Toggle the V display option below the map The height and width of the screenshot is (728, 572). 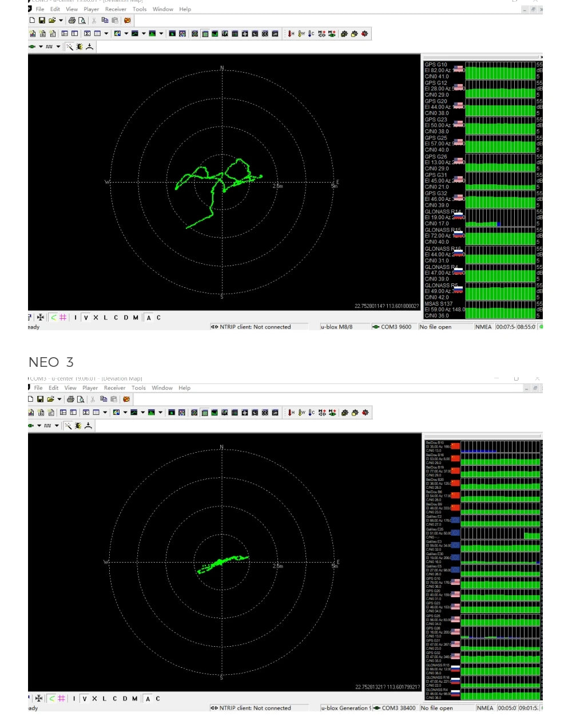pyautogui.click(x=85, y=317)
